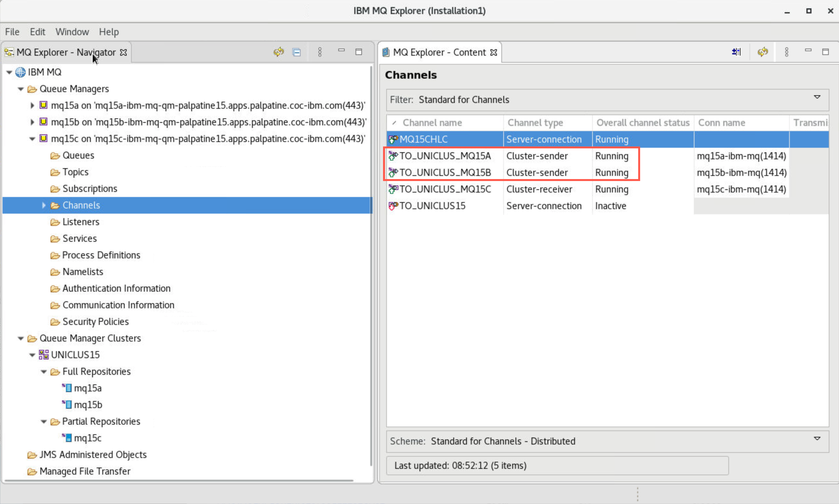
Task: Click the Navigator refresh icon
Action: pyautogui.click(x=279, y=52)
